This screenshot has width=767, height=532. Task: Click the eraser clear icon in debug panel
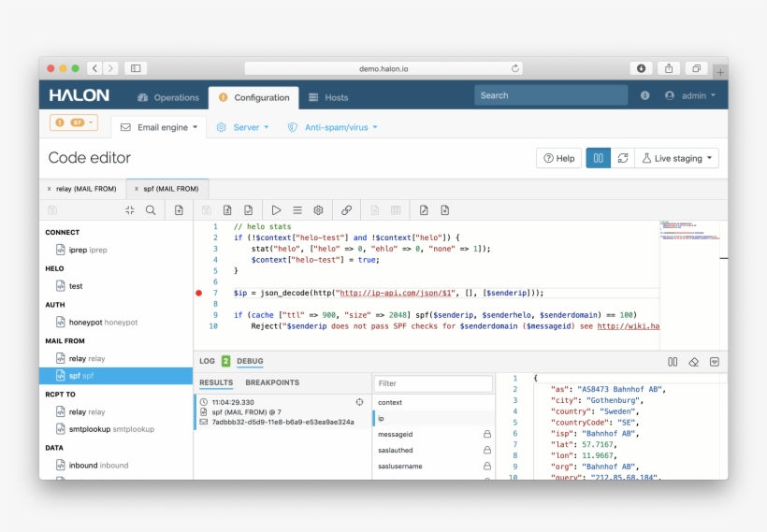tap(694, 362)
